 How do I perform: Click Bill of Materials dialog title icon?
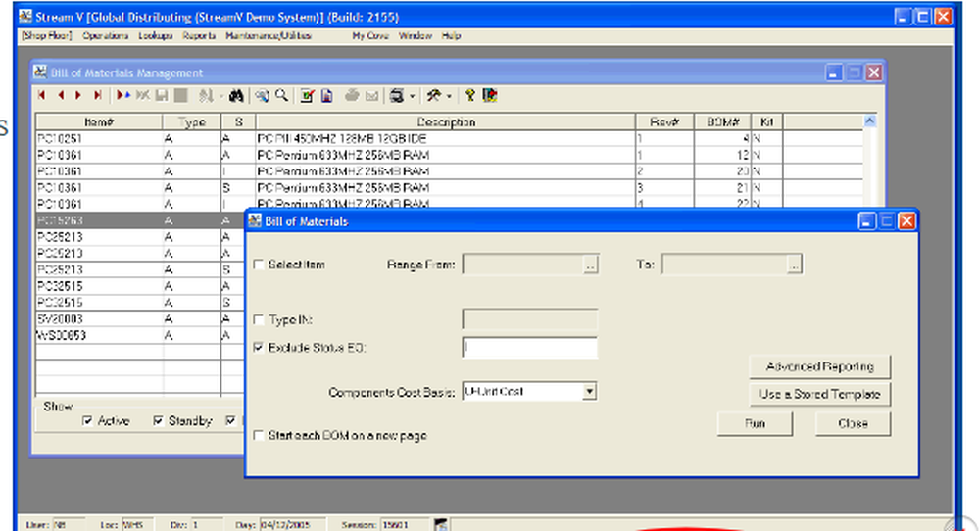(255, 220)
